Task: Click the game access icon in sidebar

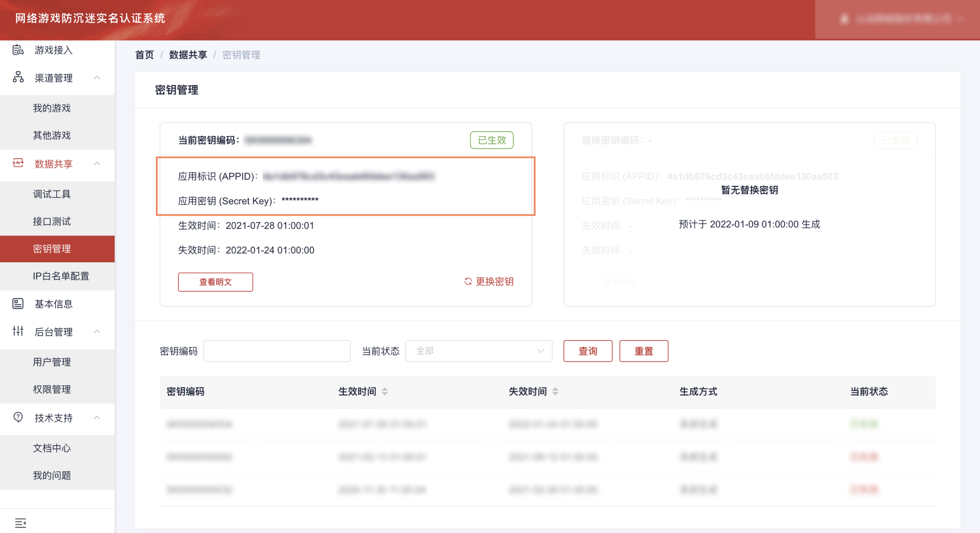Action: tap(18, 50)
